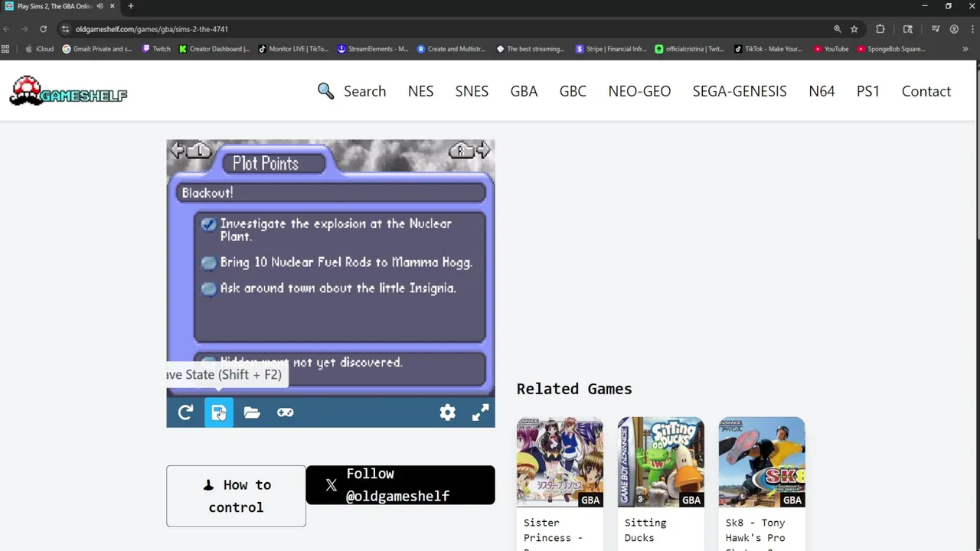This screenshot has width=980, height=551.
Task: Open the SNES menu item
Action: pos(472,91)
